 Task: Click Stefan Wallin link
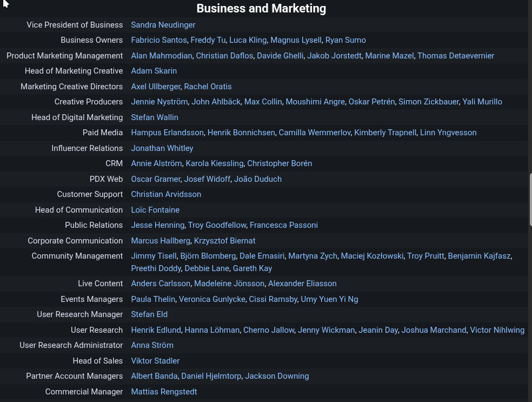click(155, 117)
